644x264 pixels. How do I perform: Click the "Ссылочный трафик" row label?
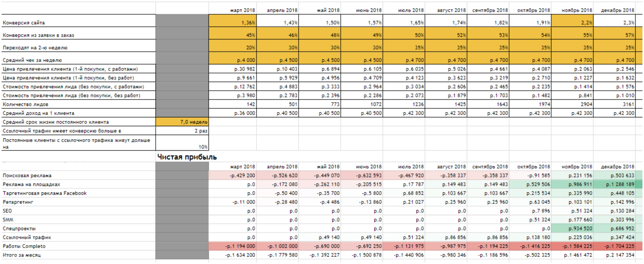(27, 237)
